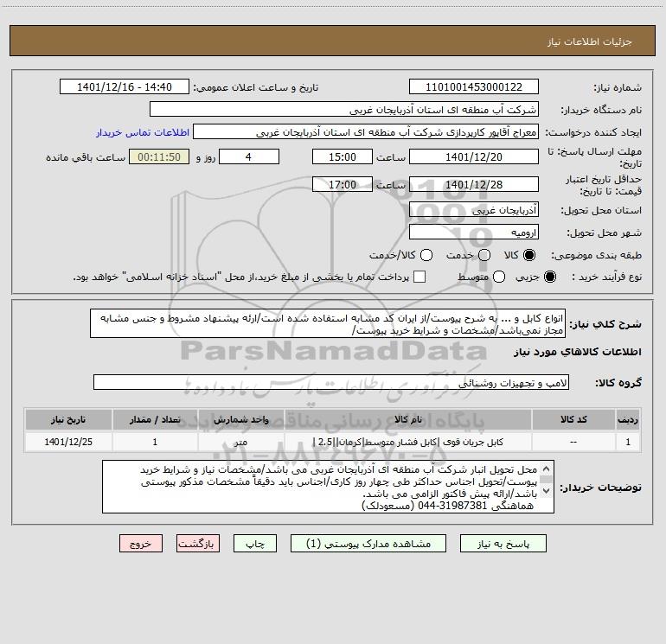666x644 pixels.
Task: Select the متوسط purchase type radio
Action: coord(499,277)
